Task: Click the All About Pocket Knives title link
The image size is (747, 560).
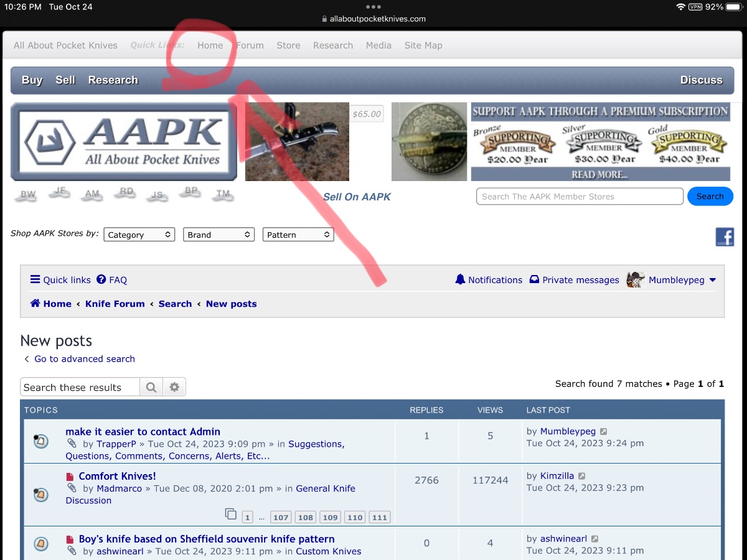Action: [x=65, y=45]
